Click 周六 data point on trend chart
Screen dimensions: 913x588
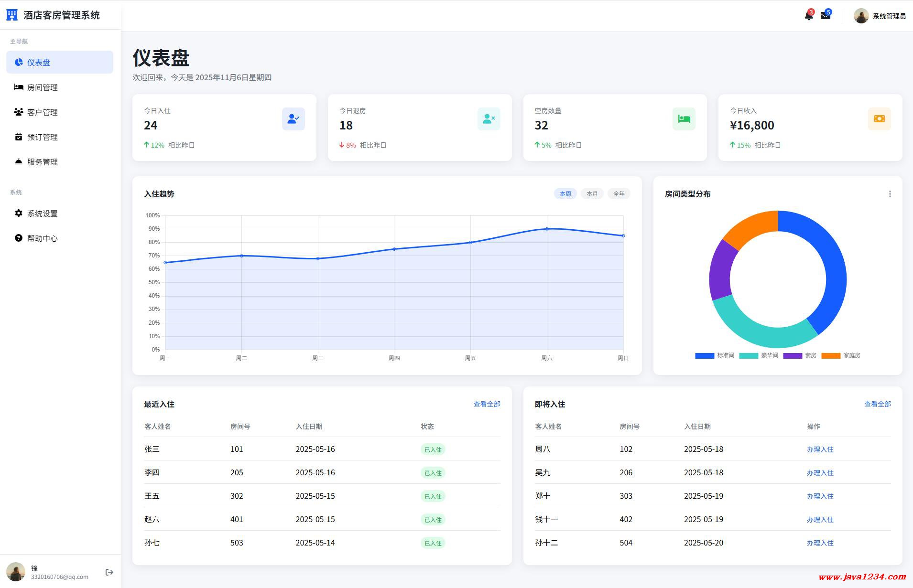click(547, 229)
